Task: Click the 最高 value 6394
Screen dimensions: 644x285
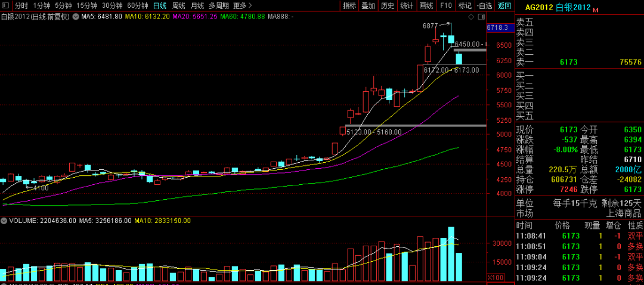Action: click(633, 140)
